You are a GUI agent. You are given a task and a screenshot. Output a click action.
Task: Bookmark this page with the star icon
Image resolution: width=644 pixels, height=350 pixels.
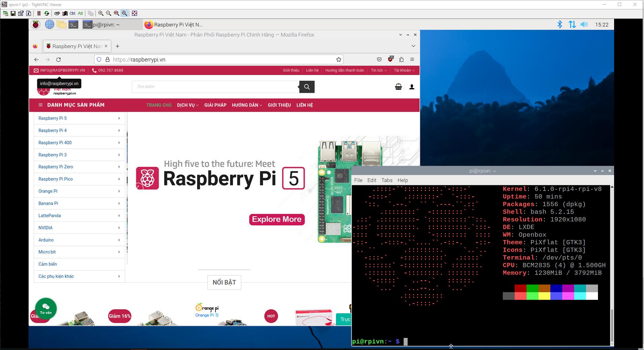(x=338, y=60)
